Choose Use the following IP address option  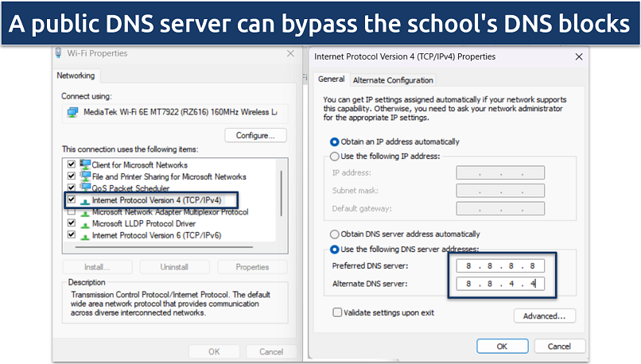(334, 157)
